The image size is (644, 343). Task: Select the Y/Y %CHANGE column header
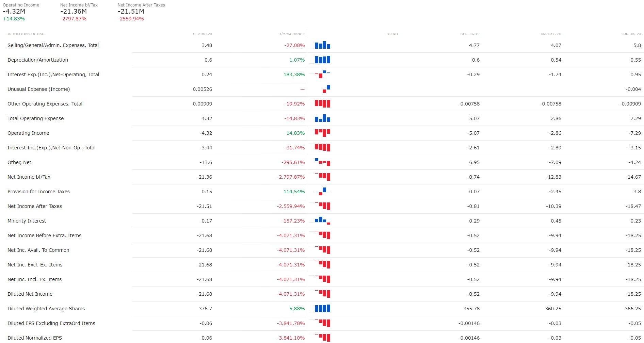(x=292, y=34)
